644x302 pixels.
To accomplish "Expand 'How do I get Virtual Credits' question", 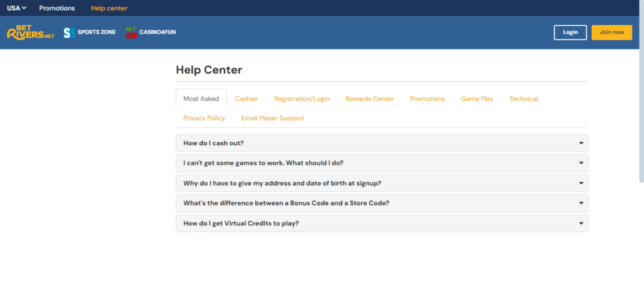I will point(382,223).
